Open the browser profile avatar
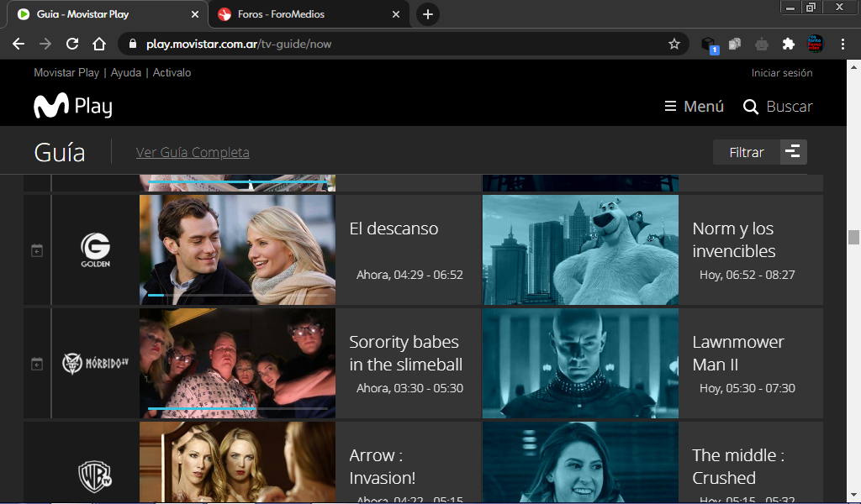Viewport: 861px width, 504px height. (815, 44)
